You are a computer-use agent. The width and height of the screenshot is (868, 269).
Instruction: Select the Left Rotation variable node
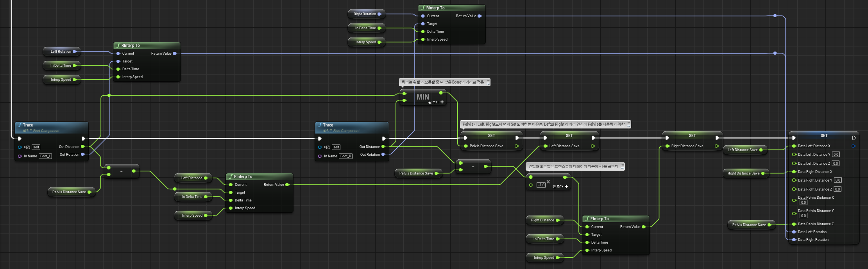pyautogui.click(x=61, y=52)
